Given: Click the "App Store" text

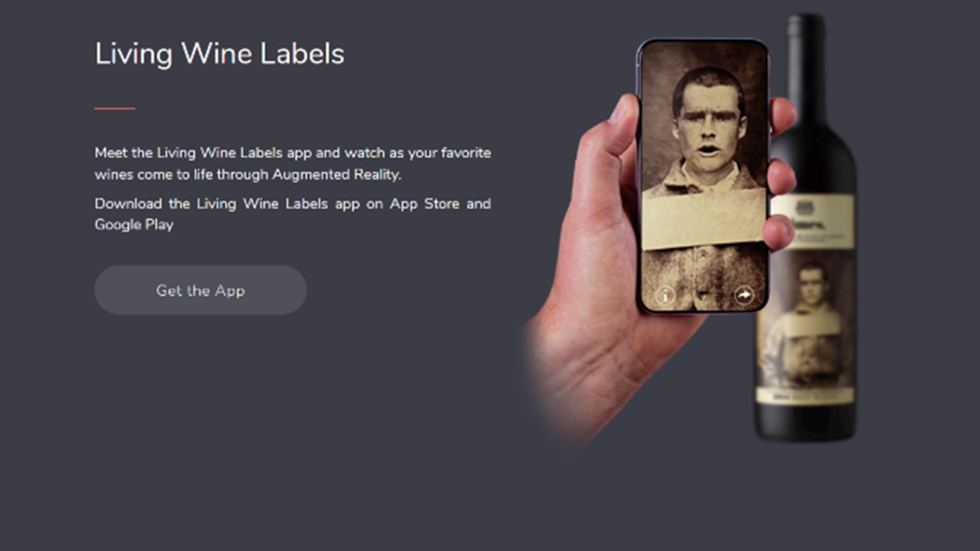Looking at the screenshot, I should click(x=424, y=203).
